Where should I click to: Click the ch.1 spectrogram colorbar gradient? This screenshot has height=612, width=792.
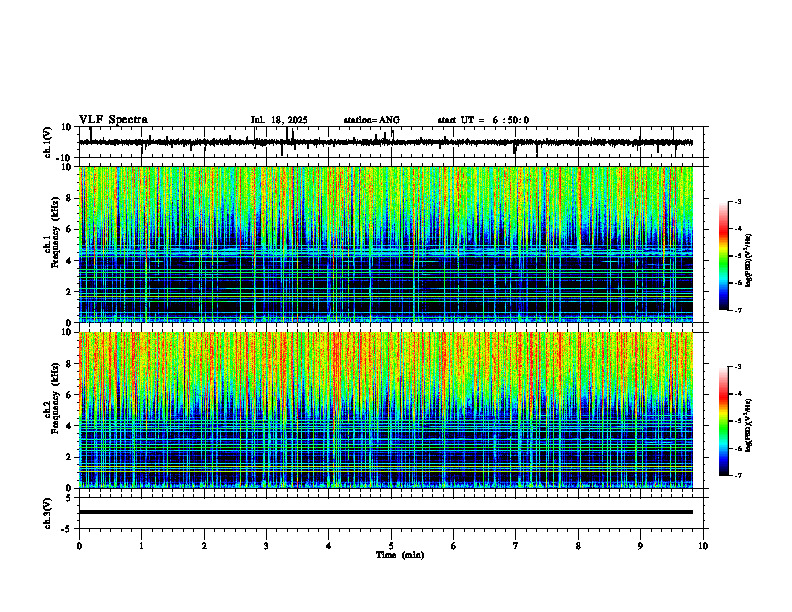pos(723,256)
